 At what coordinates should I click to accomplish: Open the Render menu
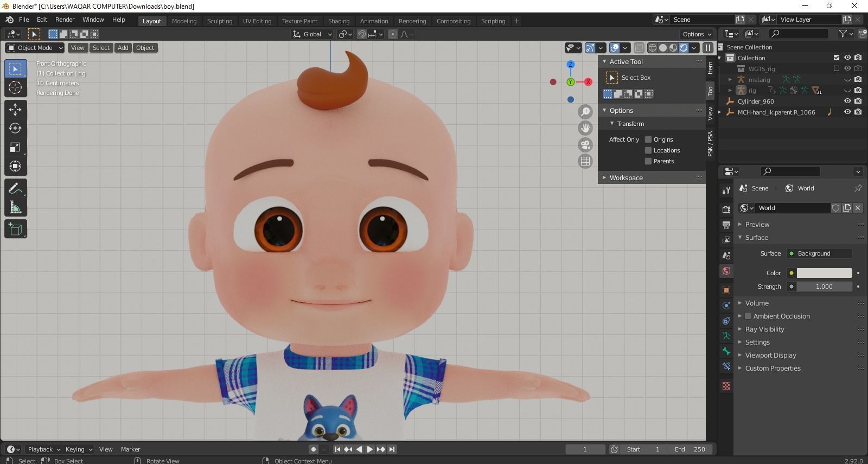65,20
